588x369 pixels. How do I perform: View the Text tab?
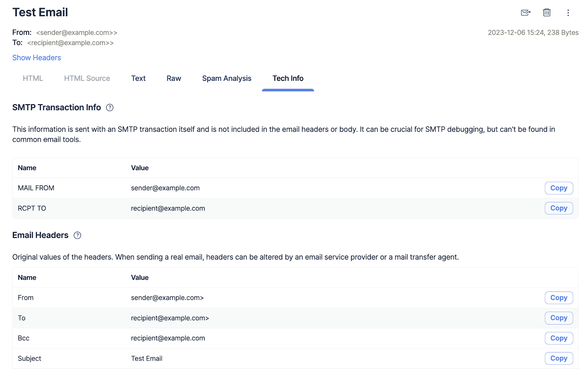click(x=138, y=78)
